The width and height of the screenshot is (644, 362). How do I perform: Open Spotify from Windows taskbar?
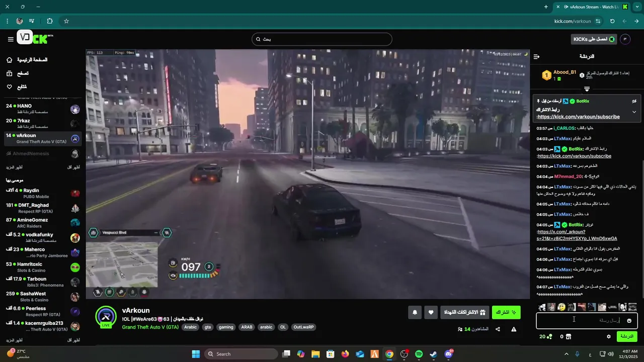coord(419,354)
